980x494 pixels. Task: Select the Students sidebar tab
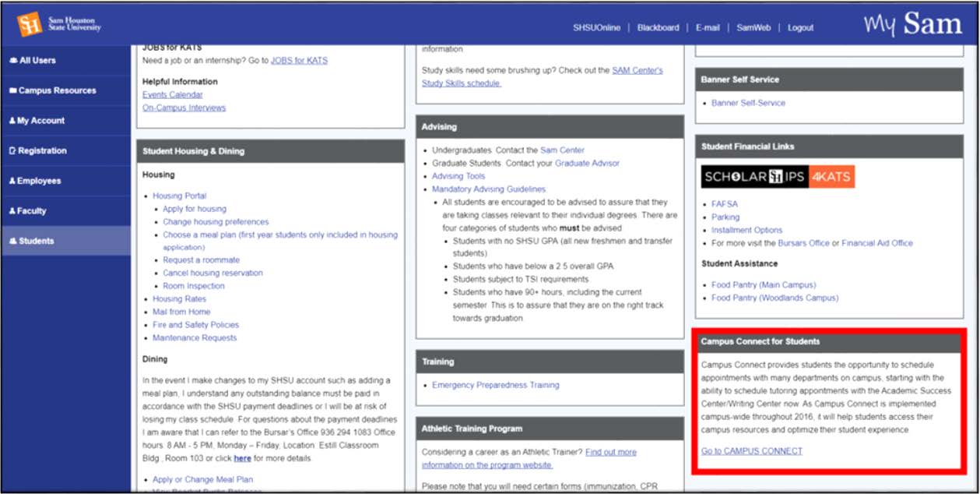[66, 241]
